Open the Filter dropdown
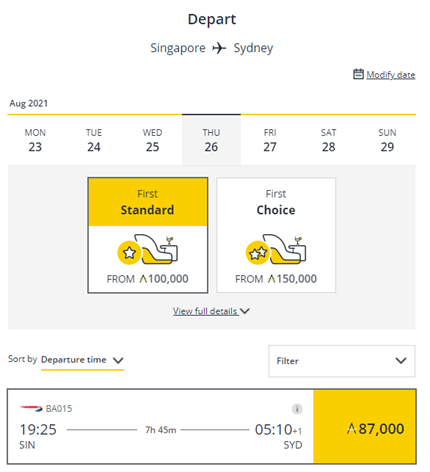Image resolution: width=430 pixels, height=472 pixels. (x=342, y=361)
